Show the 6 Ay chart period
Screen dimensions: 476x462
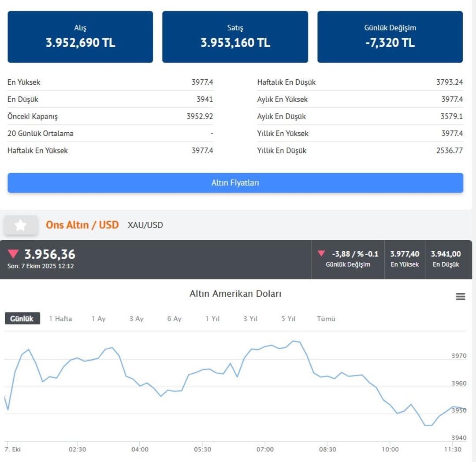coord(174,318)
